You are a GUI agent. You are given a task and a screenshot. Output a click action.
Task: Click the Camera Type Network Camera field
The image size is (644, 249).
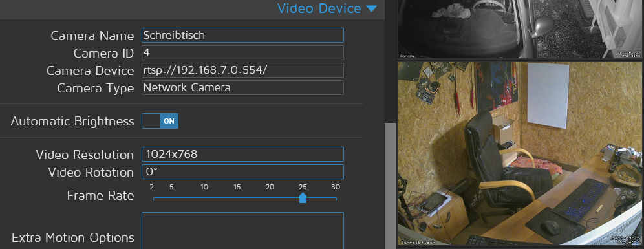(242, 87)
